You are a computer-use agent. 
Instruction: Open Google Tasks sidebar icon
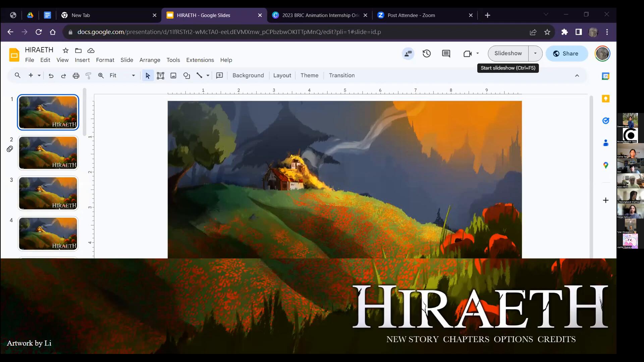605,121
